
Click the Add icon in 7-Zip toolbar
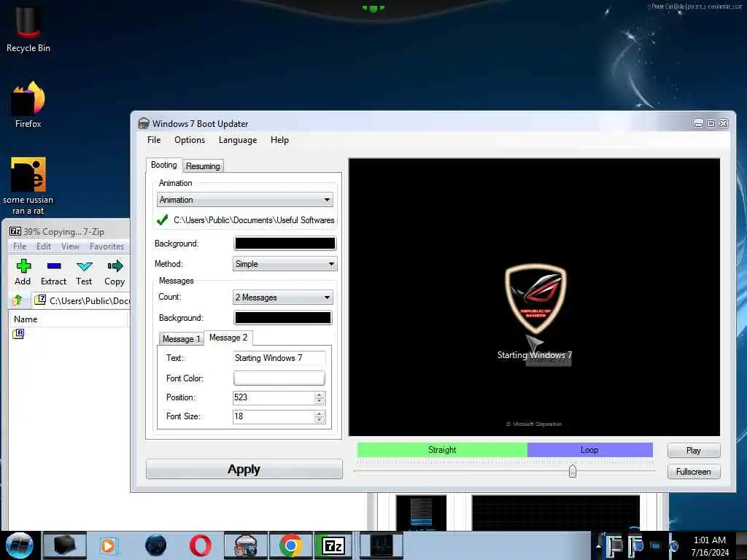(23, 273)
